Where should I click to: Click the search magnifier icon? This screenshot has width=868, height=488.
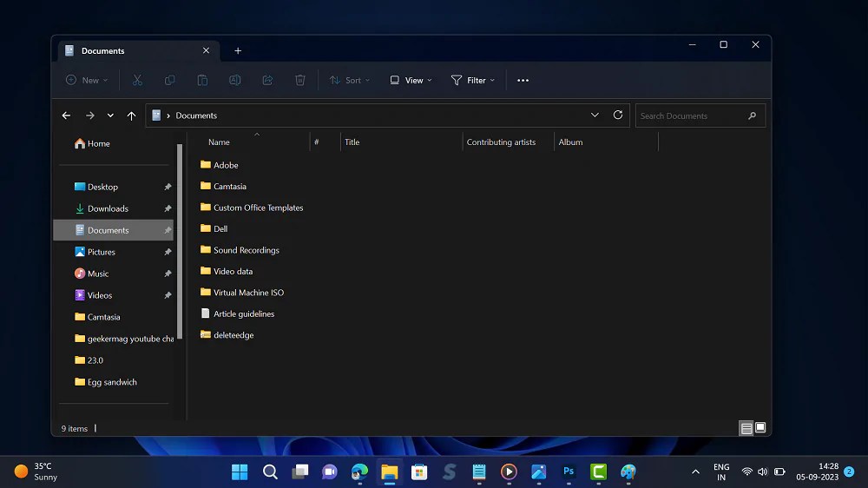click(x=752, y=115)
